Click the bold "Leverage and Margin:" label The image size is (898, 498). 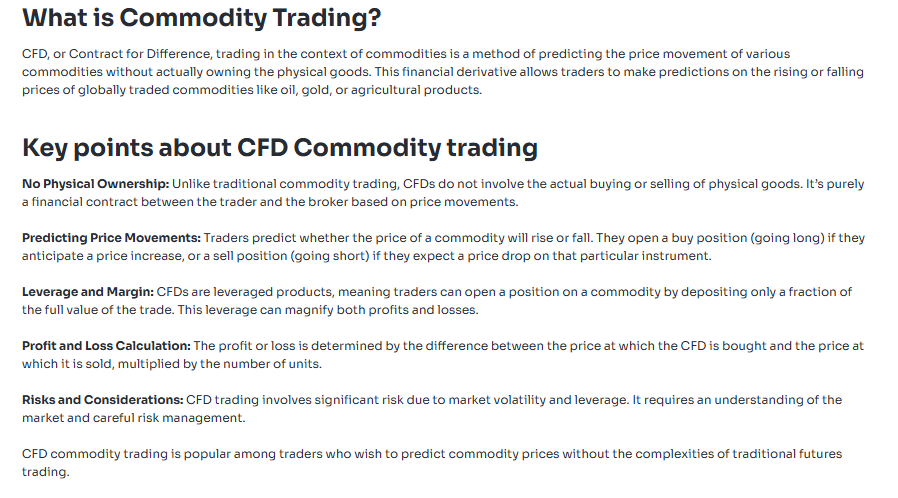click(88, 292)
